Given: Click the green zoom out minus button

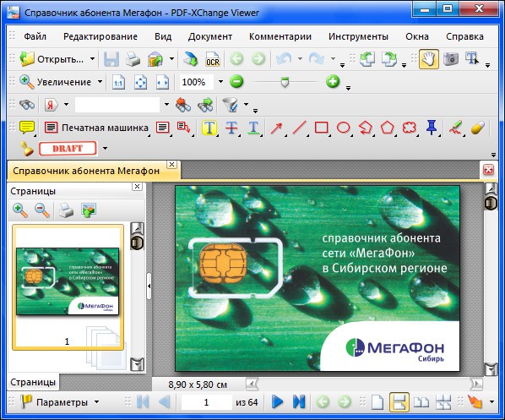Looking at the screenshot, I should coord(236,82).
